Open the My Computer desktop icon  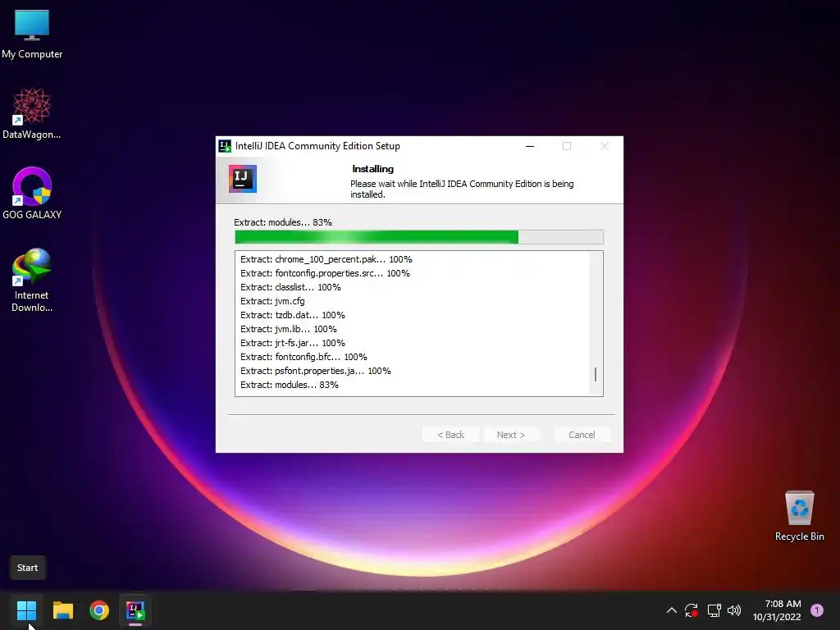(32, 34)
